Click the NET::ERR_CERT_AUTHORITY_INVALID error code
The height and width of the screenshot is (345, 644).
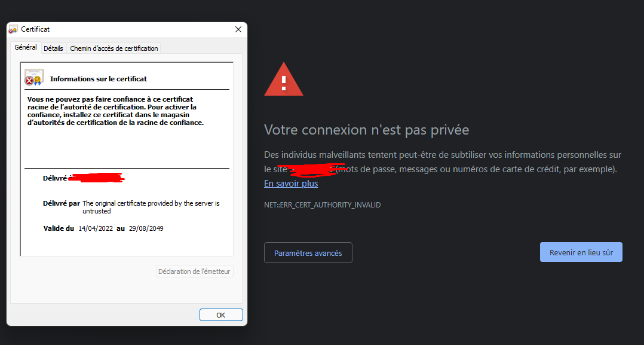322,205
